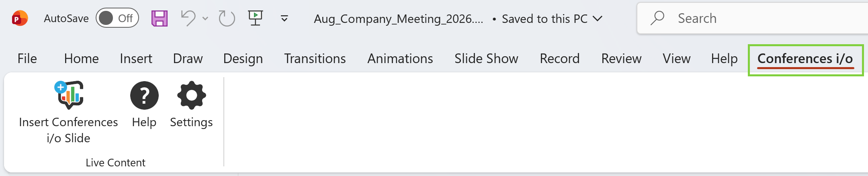Start presentation from beginning icon
The height and width of the screenshot is (176, 868).
coord(255,18)
